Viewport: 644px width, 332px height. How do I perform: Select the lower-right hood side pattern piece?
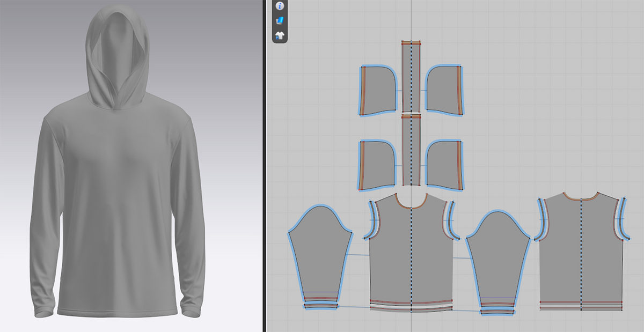[444, 165]
